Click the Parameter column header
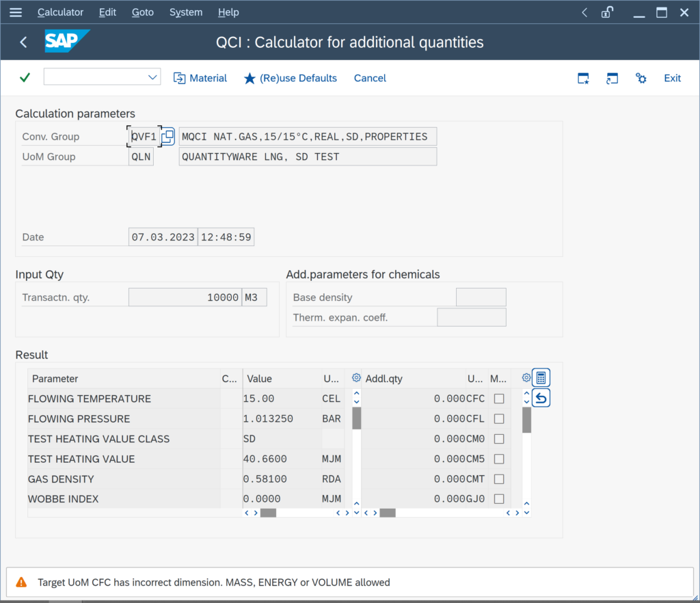The width and height of the screenshot is (700, 603). click(124, 379)
